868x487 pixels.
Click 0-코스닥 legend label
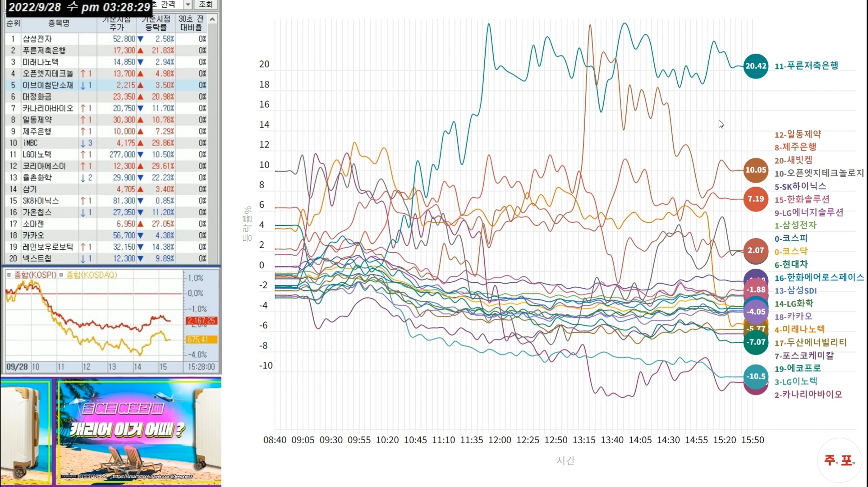point(791,251)
